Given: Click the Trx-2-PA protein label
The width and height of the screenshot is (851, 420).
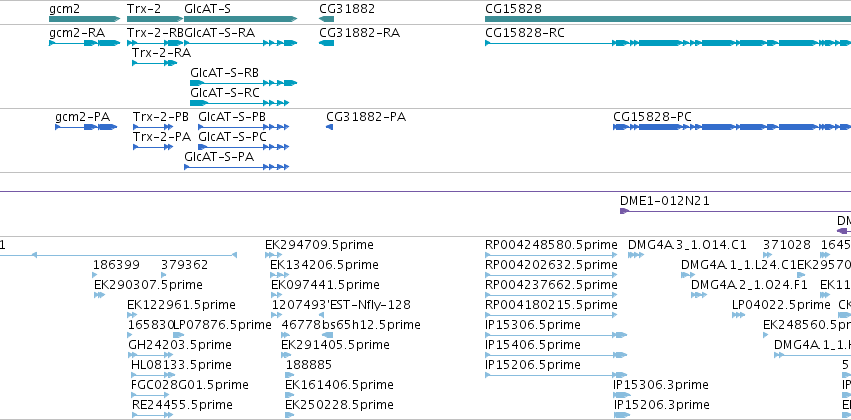Looking at the screenshot, I should click(x=162, y=137).
